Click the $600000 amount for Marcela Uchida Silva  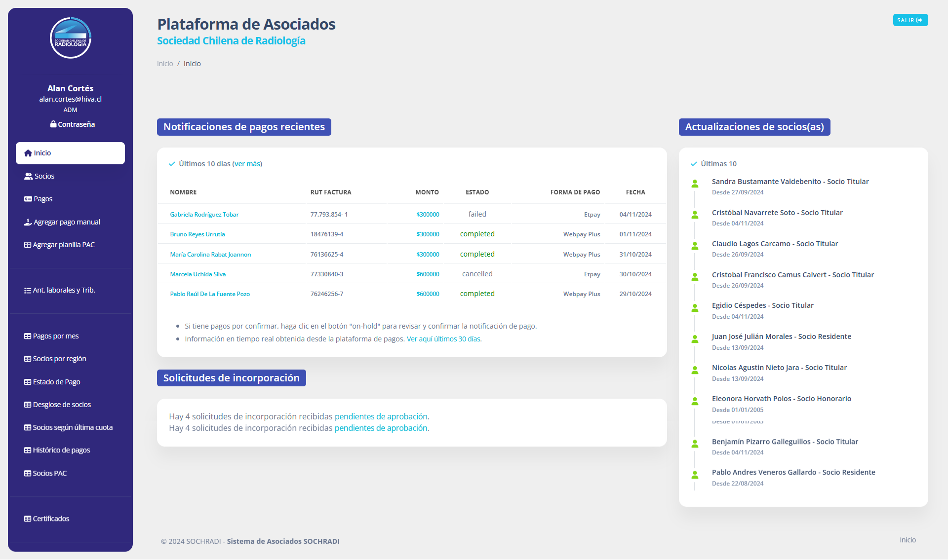click(x=428, y=274)
